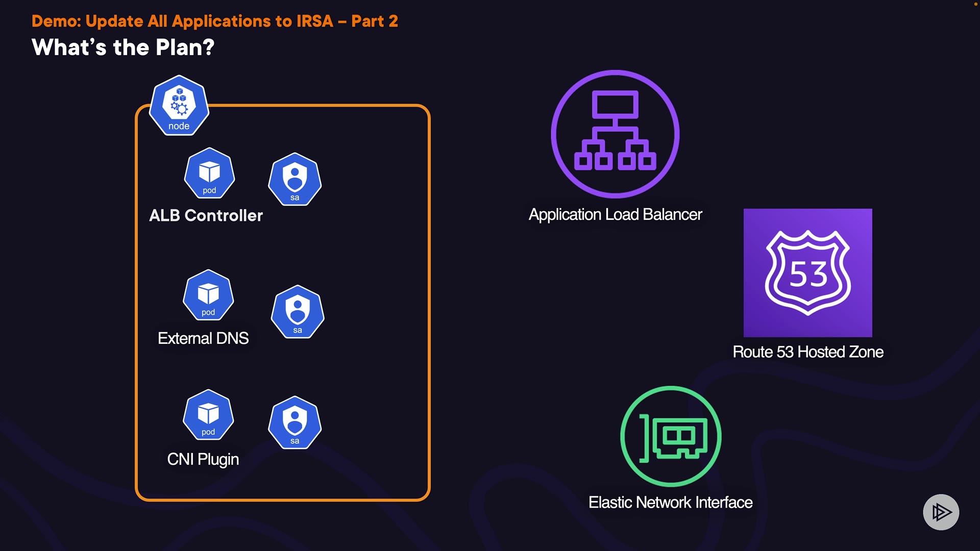This screenshot has width=980, height=551.
Task: Click the ALB Controller label
Action: 206,215
